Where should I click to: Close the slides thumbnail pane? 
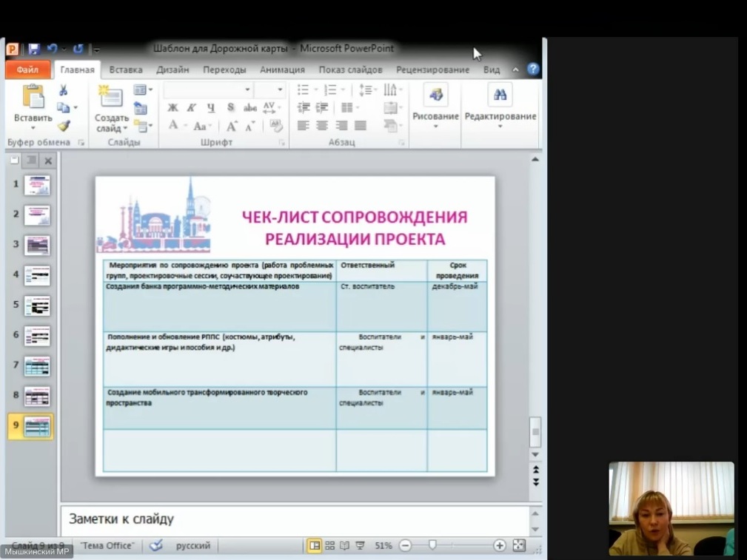point(48,161)
